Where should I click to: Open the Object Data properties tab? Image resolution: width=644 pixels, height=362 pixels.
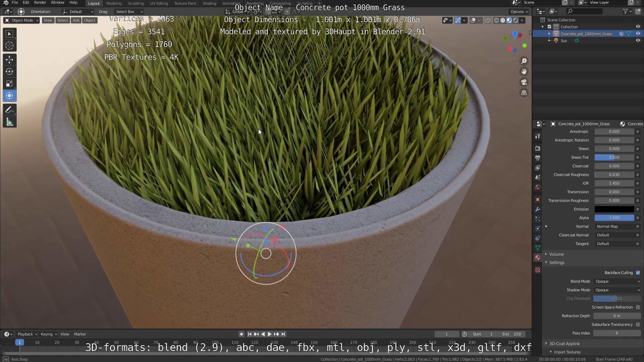(x=538, y=248)
